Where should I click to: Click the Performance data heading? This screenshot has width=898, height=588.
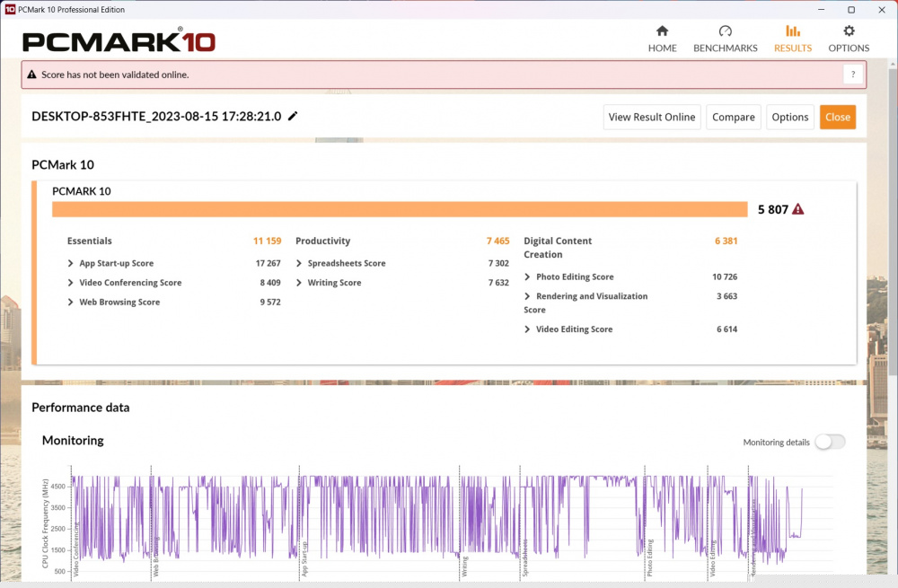tap(81, 408)
